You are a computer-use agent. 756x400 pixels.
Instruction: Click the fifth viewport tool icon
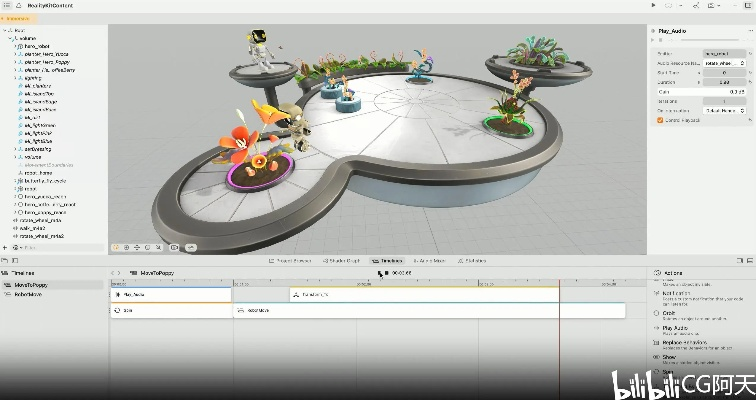158,247
